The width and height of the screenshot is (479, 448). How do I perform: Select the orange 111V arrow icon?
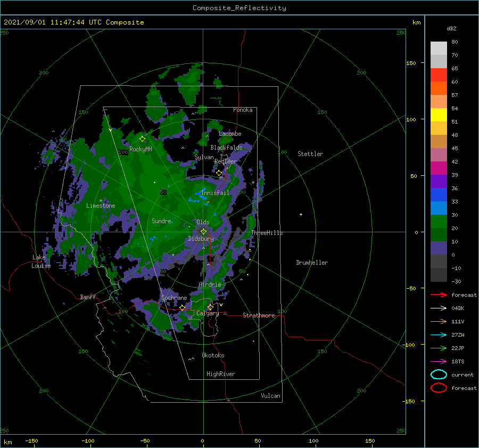[x=439, y=321]
